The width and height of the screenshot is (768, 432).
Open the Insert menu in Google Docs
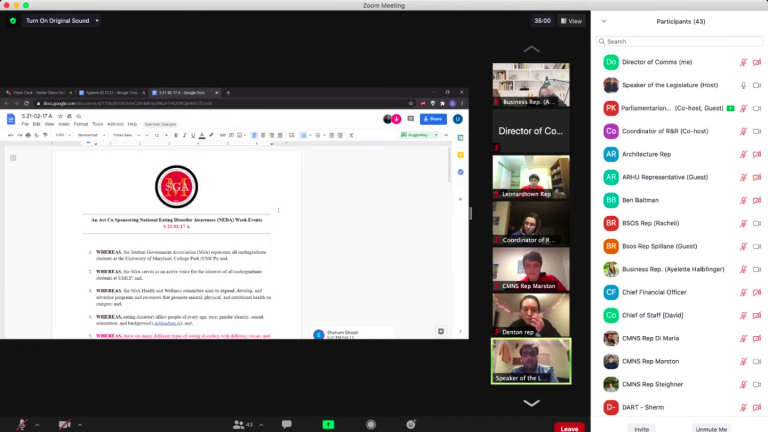click(x=63, y=124)
